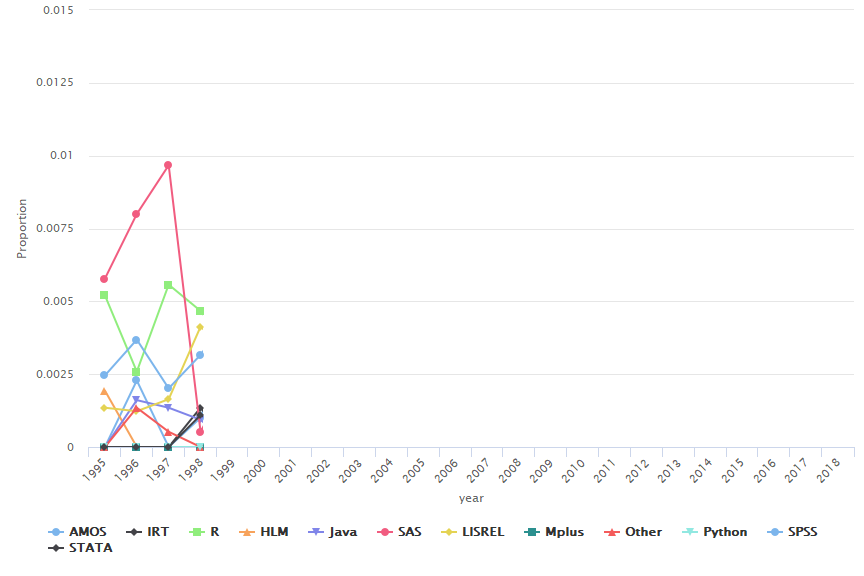The width and height of the screenshot is (864, 576).
Task: Click the LISREL data point at 1998
Action: pos(200,327)
